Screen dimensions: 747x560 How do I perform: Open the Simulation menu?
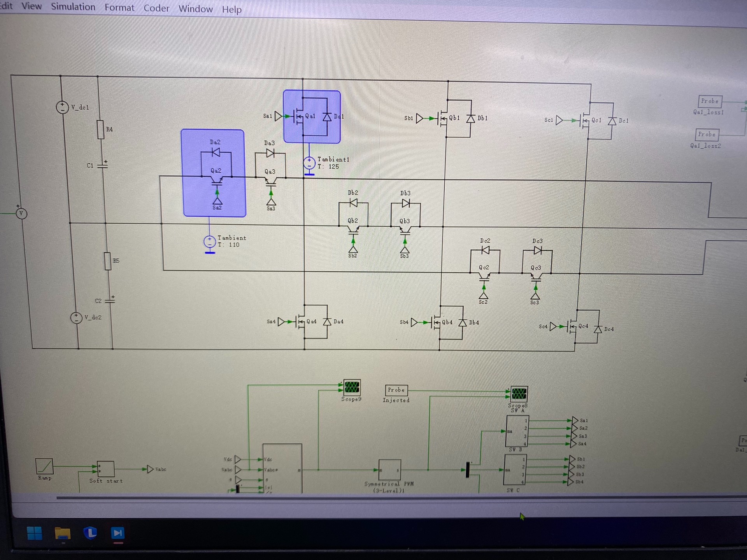click(73, 7)
